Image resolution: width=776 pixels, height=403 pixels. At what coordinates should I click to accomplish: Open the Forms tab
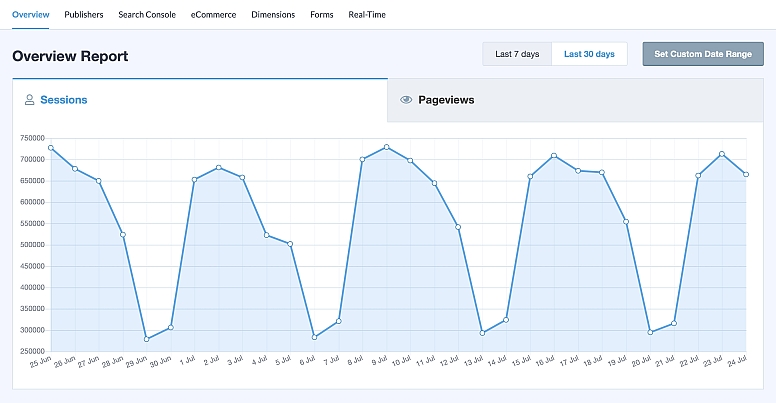pos(322,15)
